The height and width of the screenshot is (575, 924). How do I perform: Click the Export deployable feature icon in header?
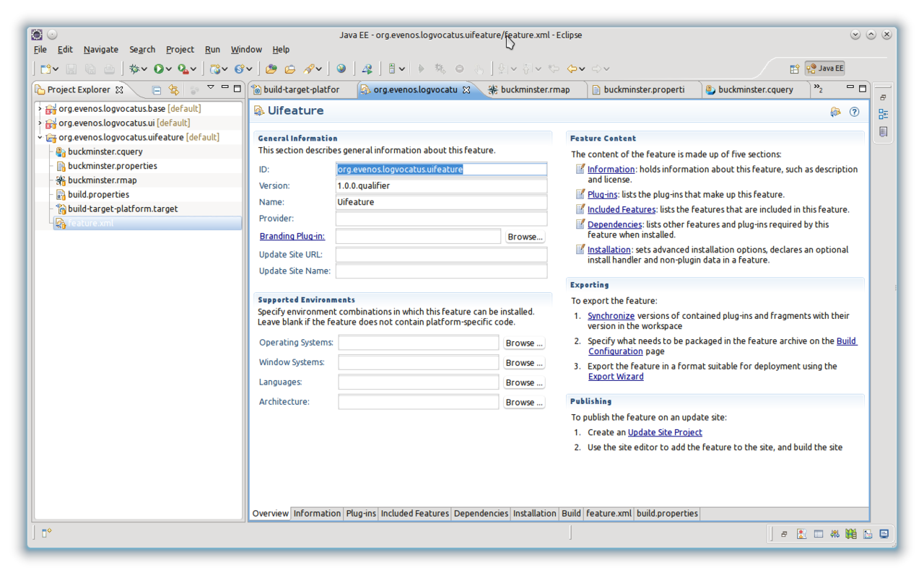[x=835, y=112]
